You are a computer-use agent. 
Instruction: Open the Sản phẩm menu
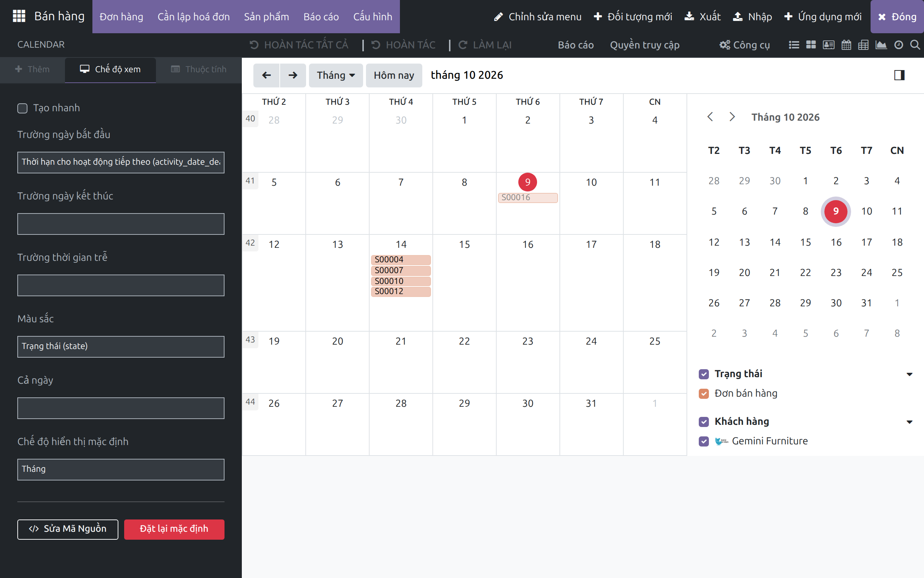tap(266, 17)
